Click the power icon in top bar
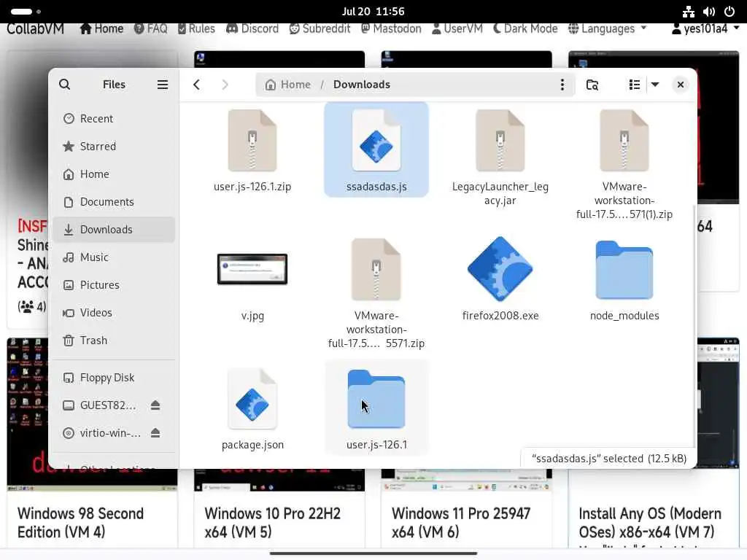Viewport: 747px width, 560px height. coord(729,11)
